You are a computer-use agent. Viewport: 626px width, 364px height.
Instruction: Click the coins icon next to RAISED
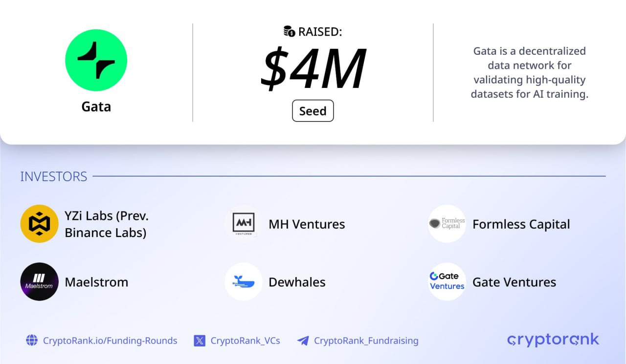[290, 32]
